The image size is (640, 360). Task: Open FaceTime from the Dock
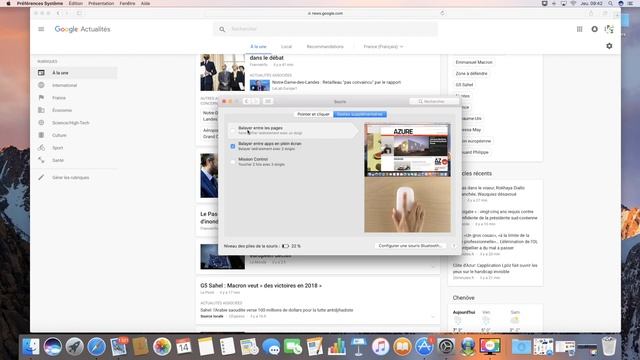click(293, 347)
